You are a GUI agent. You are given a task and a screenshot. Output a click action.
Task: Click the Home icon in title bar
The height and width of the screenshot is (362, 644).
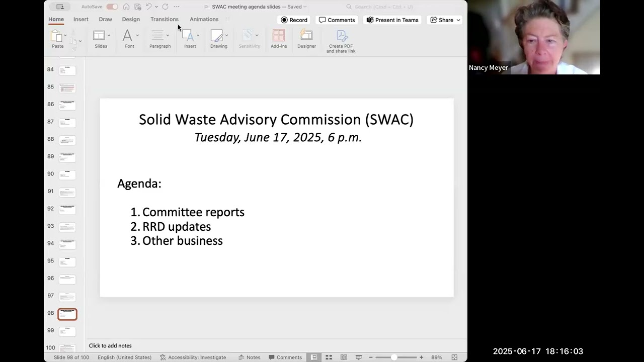click(x=126, y=7)
